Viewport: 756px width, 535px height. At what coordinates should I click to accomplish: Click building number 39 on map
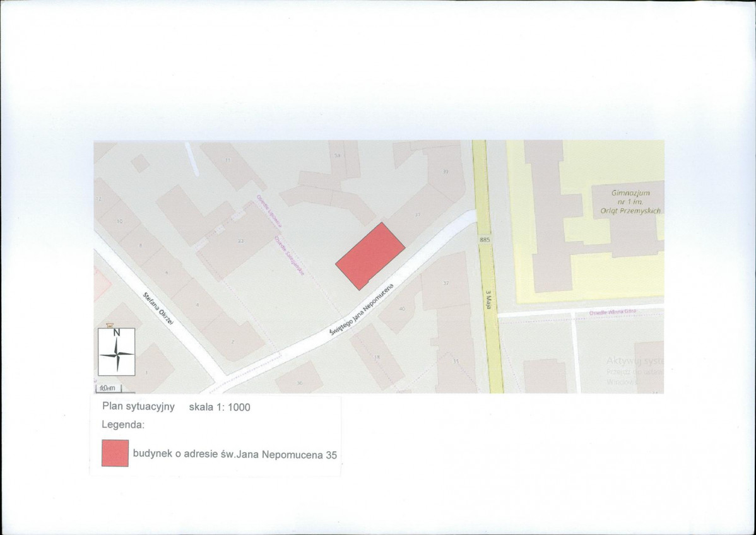pos(445,171)
